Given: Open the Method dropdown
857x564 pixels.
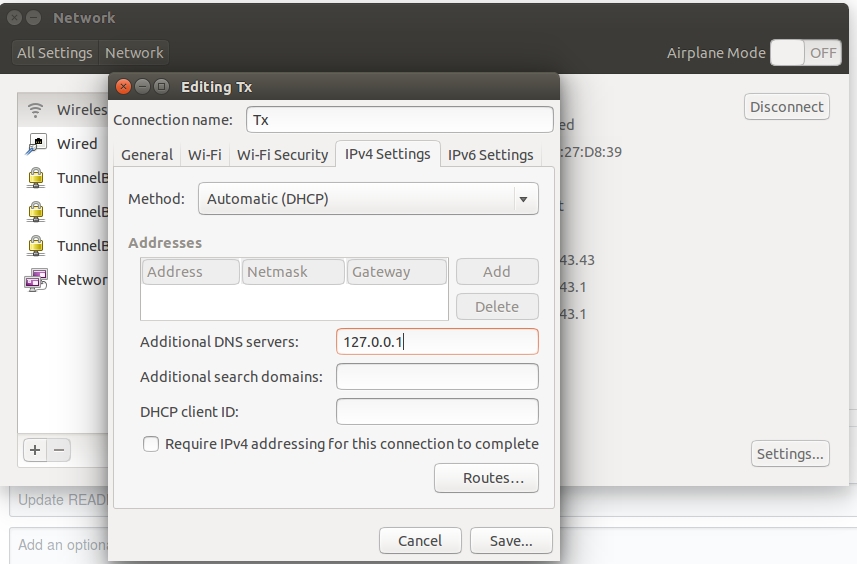Looking at the screenshot, I should [x=368, y=199].
